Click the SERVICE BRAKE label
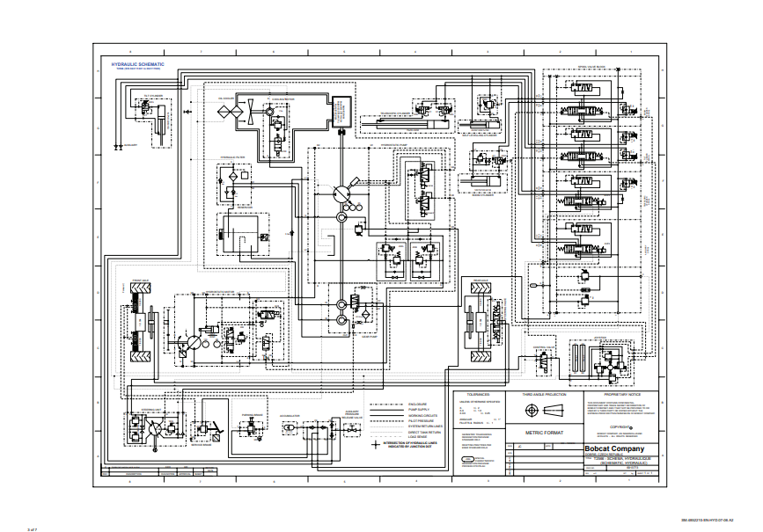The width and height of the screenshot is (763, 532). click(201, 444)
